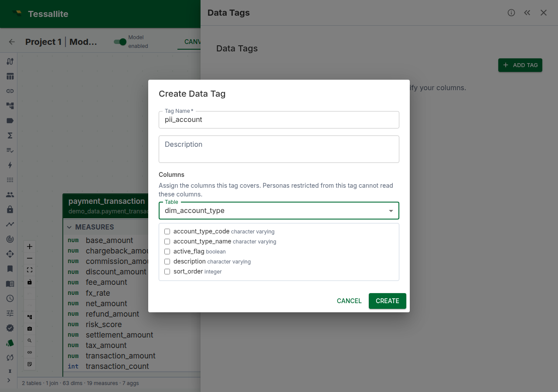Open the checklist rules icon in the sidebar
This screenshot has height=392, width=558.
click(10, 150)
